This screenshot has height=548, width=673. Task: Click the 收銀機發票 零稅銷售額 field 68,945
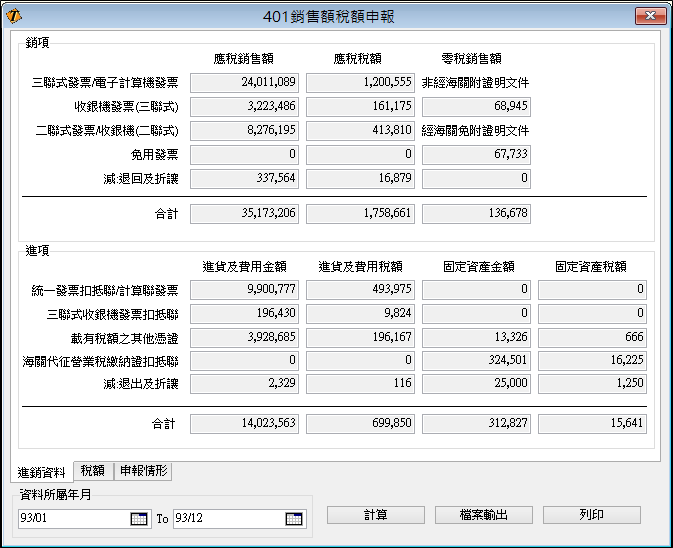click(x=476, y=107)
